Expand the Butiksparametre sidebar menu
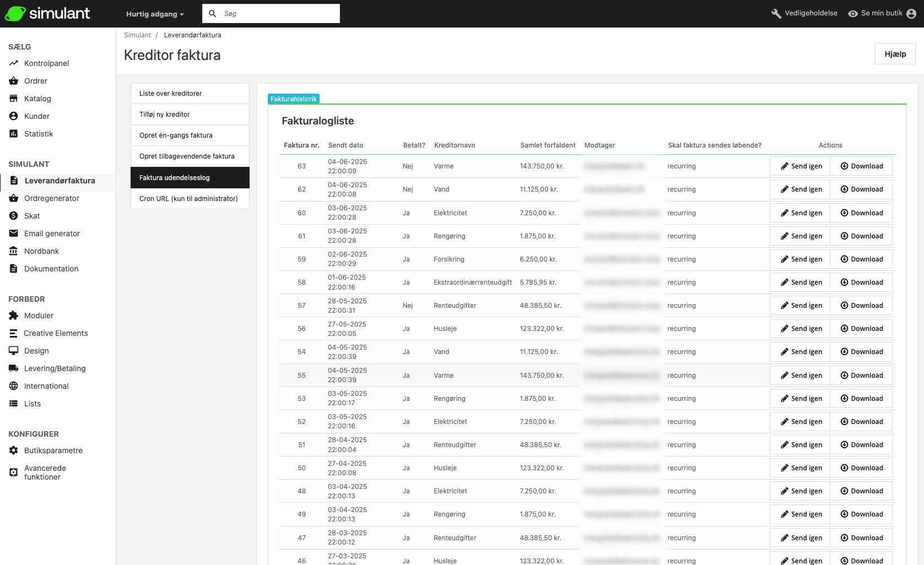This screenshot has height=565, width=924. (53, 450)
